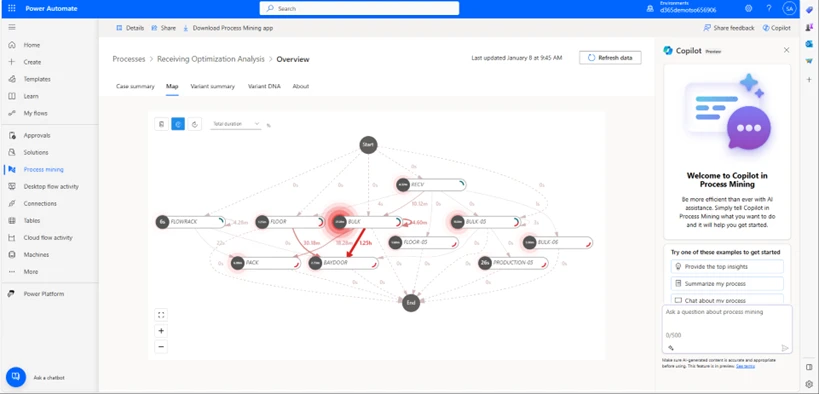Switch to Variant DNA tab

(x=264, y=86)
